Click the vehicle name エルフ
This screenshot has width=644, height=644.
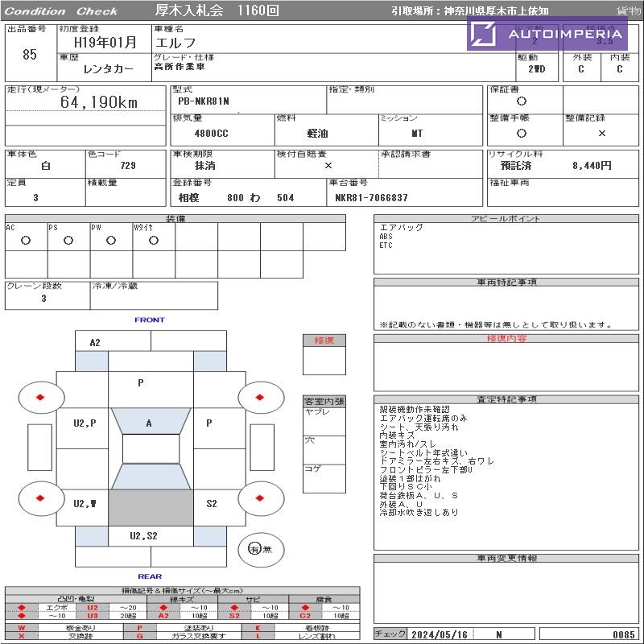point(175,43)
